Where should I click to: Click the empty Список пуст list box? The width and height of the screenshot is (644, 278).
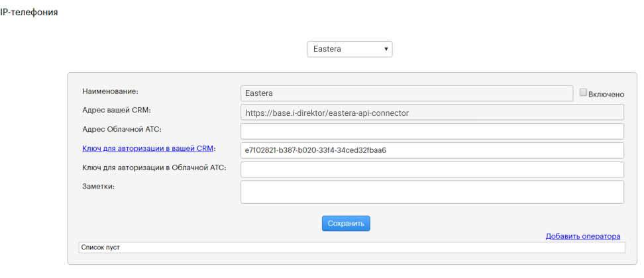(x=351, y=248)
